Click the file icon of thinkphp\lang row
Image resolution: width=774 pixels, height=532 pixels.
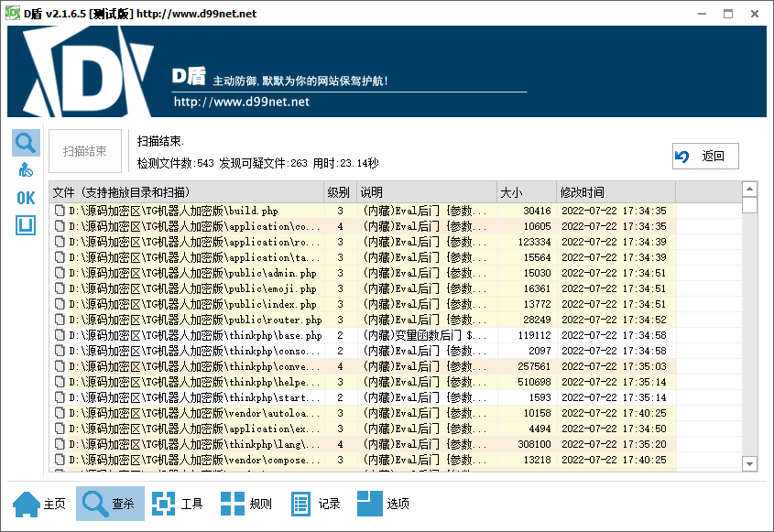(60, 444)
